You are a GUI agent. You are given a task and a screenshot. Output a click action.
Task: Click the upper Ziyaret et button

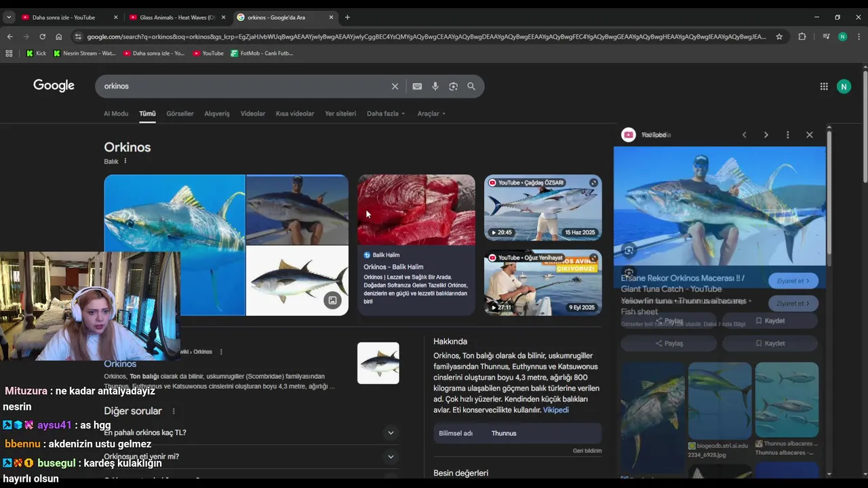pyautogui.click(x=793, y=281)
